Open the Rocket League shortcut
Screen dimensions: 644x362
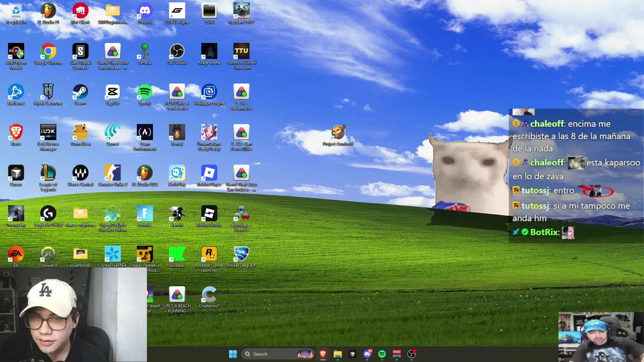click(242, 257)
